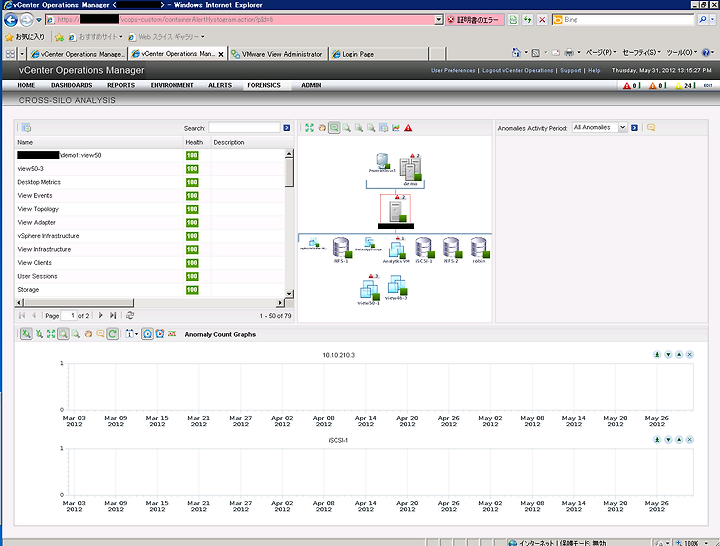The width and height of the screenshot is (720, 546).
Task: Move the iSCSI-1 graph up
Action: point(679,439)
